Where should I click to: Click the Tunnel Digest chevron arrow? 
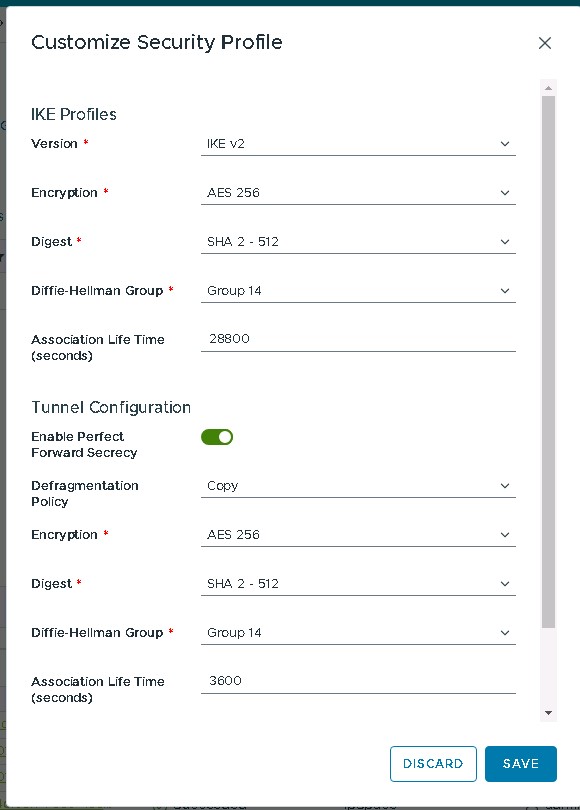tap(505, 584)
